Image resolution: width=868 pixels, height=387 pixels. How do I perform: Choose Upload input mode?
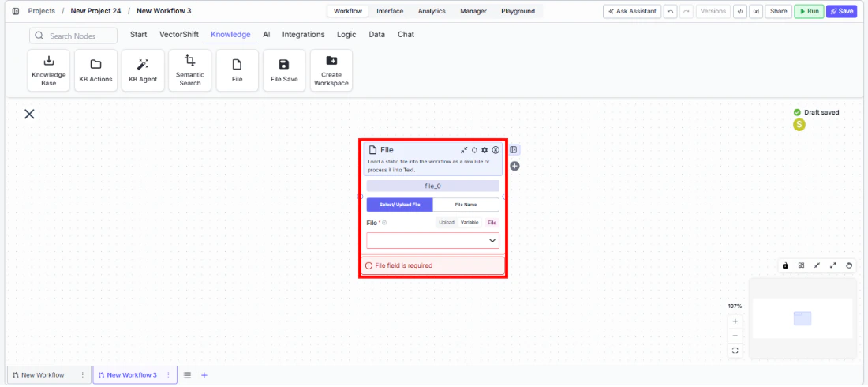tap(447, 223)
